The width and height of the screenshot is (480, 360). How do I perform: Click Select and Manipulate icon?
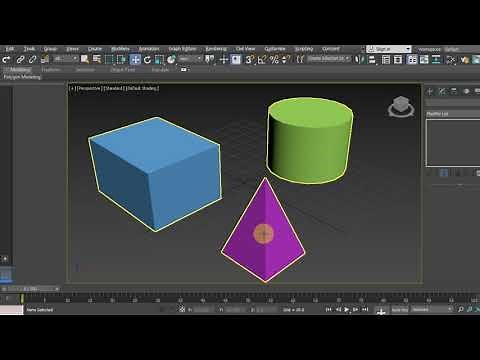224,60
